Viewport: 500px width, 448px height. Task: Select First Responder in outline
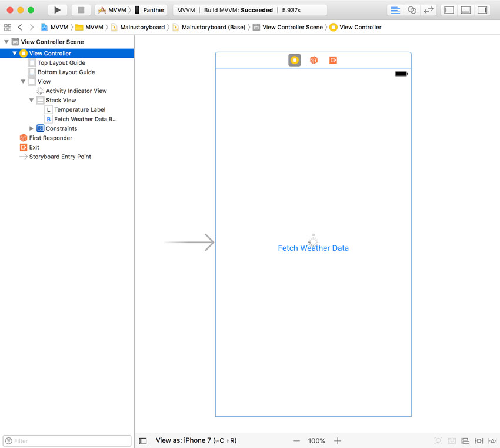point(51,138)
